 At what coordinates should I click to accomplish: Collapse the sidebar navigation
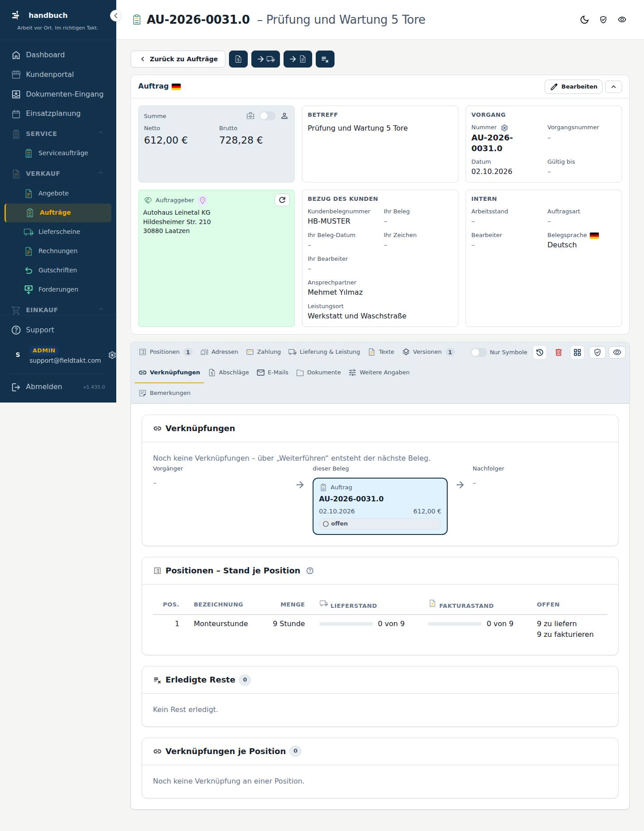[116, 16]
